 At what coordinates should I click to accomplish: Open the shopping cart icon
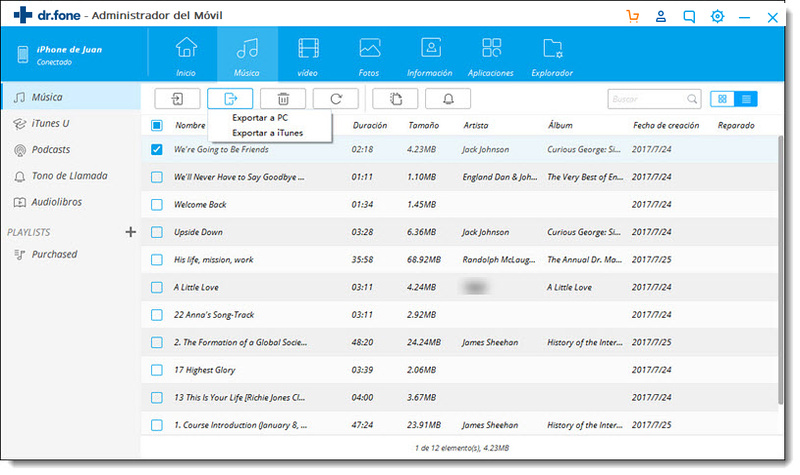[633, 16]
